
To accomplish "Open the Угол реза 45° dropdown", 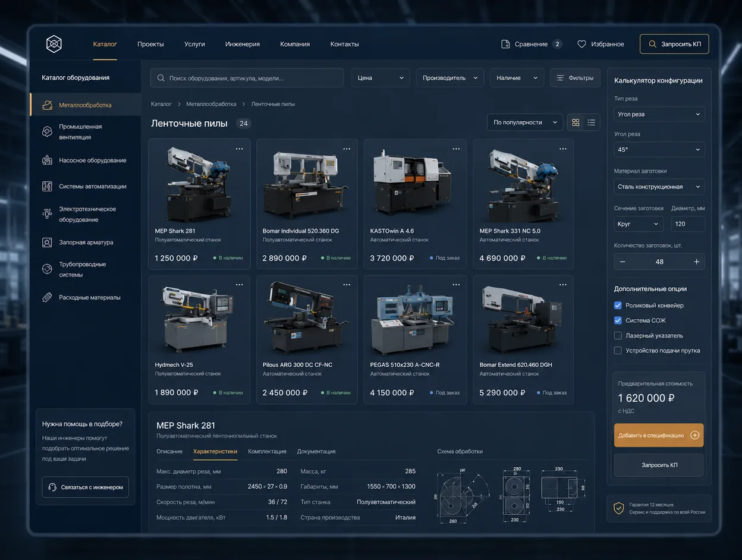I will pos(659,150).
